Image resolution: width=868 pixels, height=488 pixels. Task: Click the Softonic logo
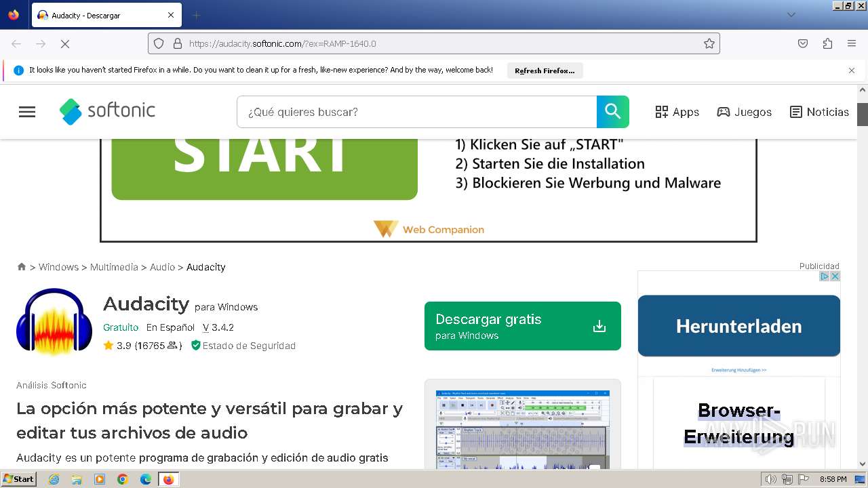pos(107,111)
